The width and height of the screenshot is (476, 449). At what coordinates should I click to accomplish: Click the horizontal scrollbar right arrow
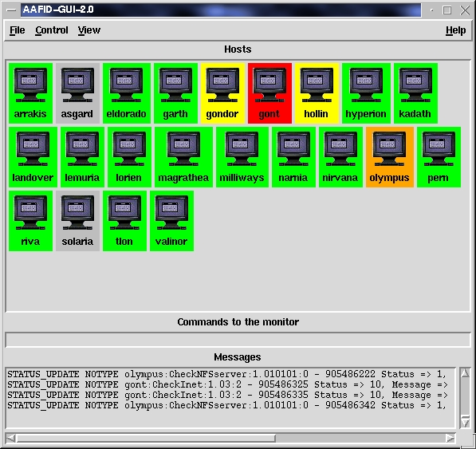coord(450,438)
